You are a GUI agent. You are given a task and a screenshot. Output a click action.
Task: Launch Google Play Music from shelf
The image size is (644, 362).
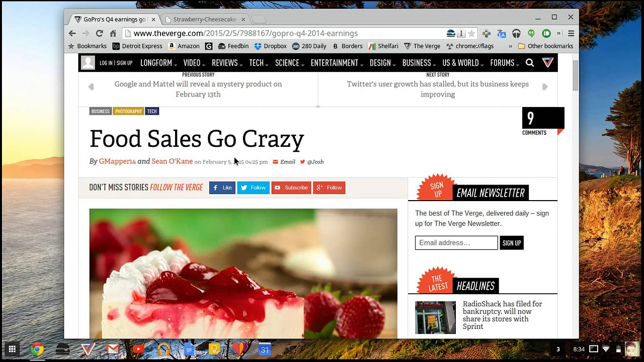click(x=164, y=349)
